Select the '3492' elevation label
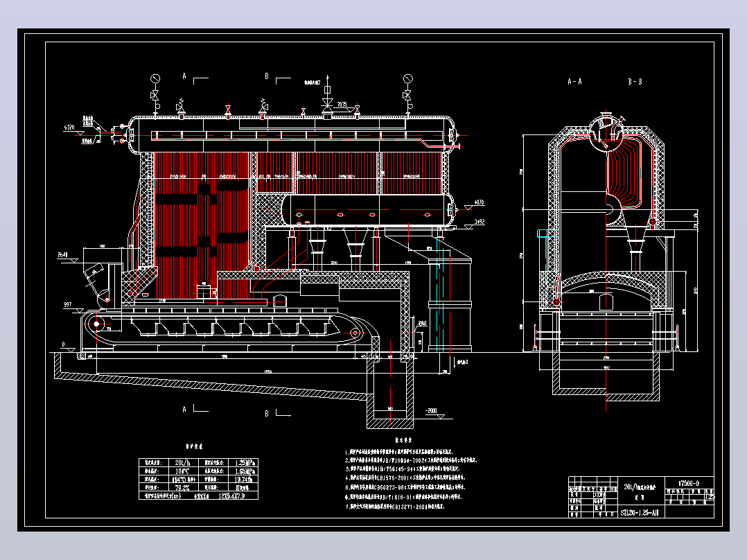747x560 pixels. (480, 222)
